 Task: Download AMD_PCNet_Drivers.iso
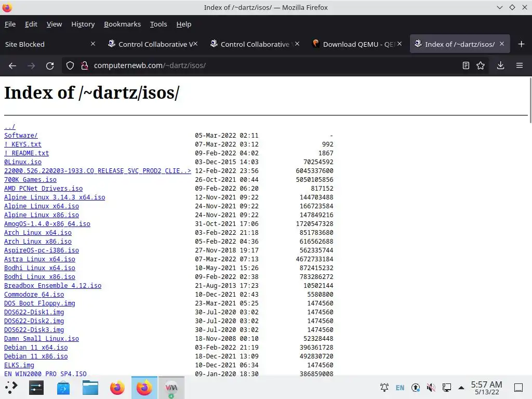[x=44, y=188]
